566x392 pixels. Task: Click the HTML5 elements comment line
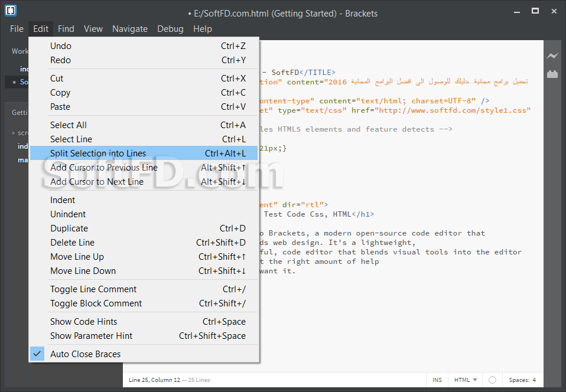click(356, 129)
